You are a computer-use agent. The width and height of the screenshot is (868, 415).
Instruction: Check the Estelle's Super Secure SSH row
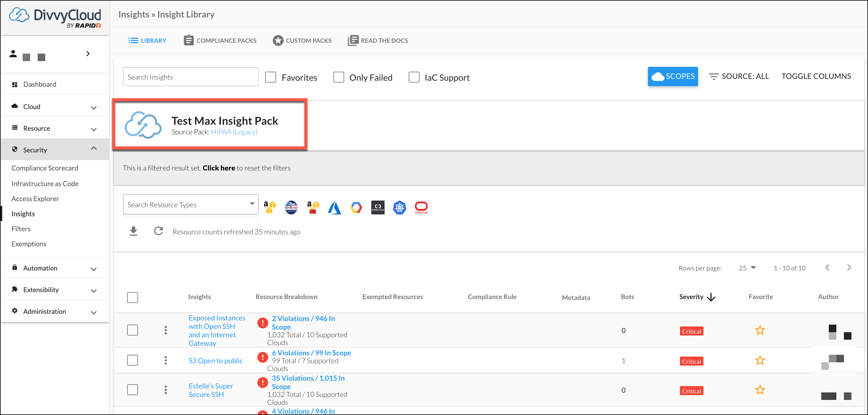tap(132, 390)
